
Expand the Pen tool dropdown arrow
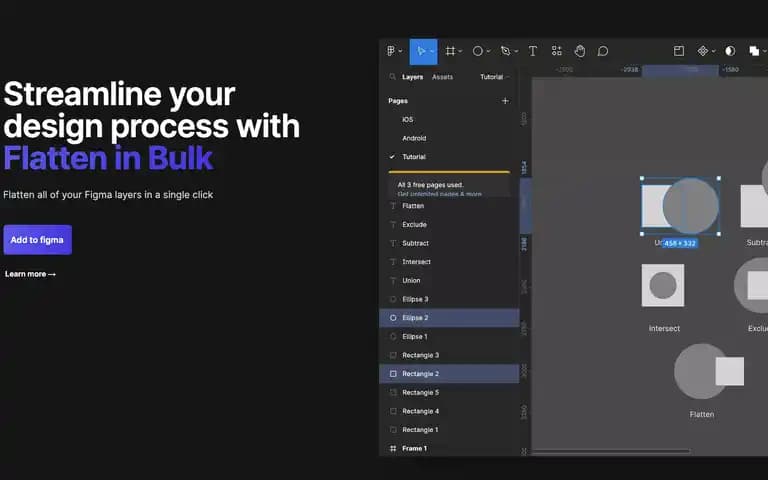(x=516, y=51)
